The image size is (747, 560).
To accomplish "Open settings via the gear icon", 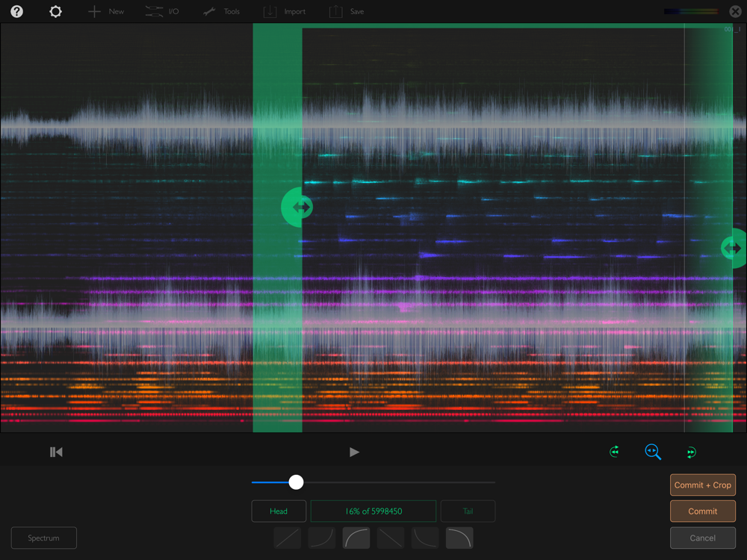I will (x=55, y=12).
